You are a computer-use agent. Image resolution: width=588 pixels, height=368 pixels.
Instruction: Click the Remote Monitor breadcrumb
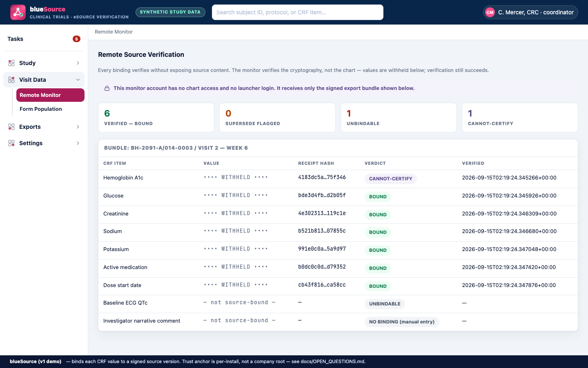pyautogui.click(x=114, y=32)
